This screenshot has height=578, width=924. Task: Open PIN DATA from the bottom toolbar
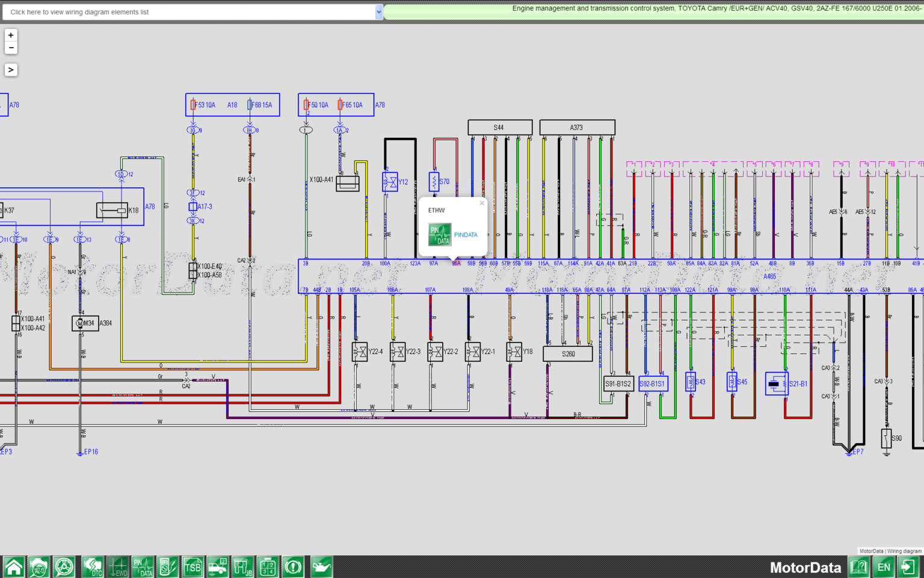[x=143, y=567]
